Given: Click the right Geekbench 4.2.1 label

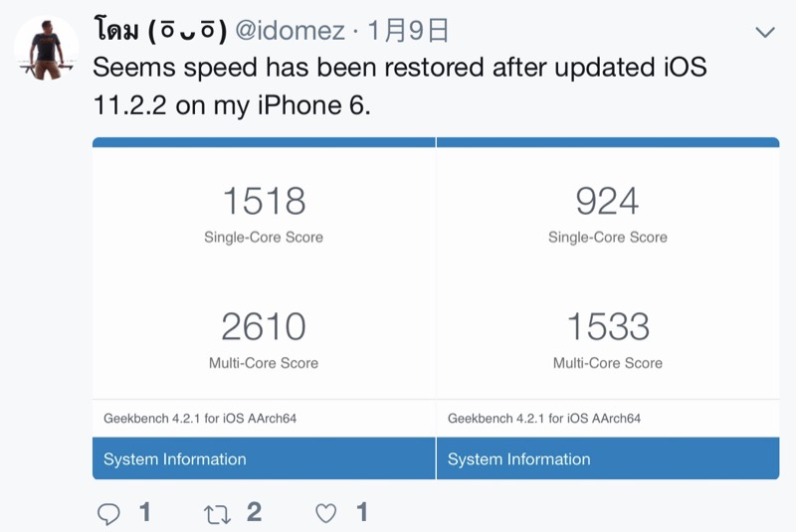Looking at the screenshot, I should 544,419.
